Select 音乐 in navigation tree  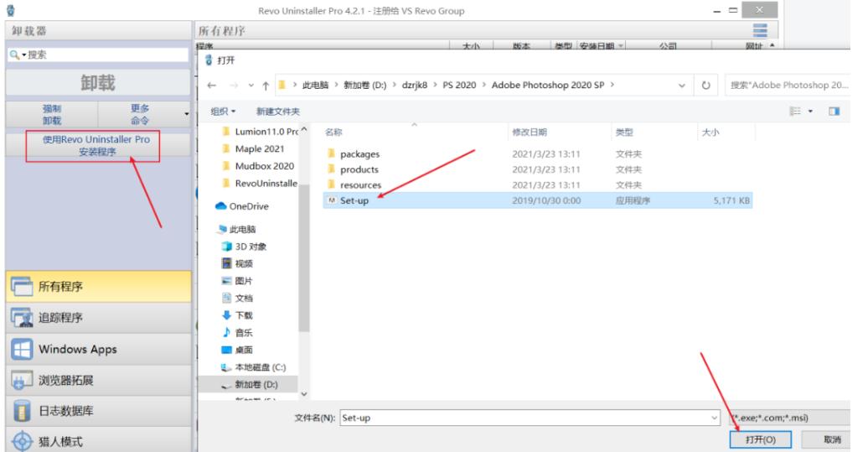[237, 332]
